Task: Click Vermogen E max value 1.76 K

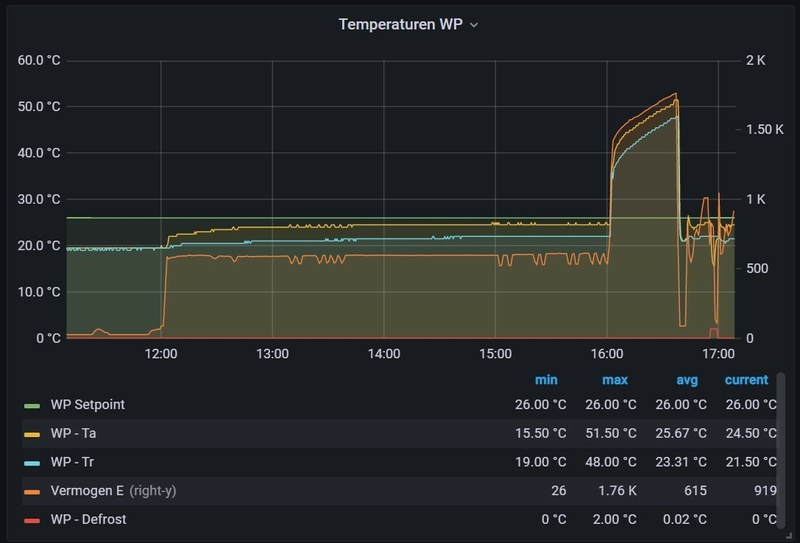Action: 617,490
